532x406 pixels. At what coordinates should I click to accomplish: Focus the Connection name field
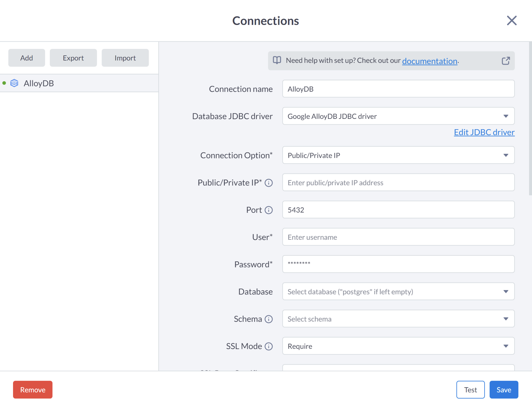[398, 89]
